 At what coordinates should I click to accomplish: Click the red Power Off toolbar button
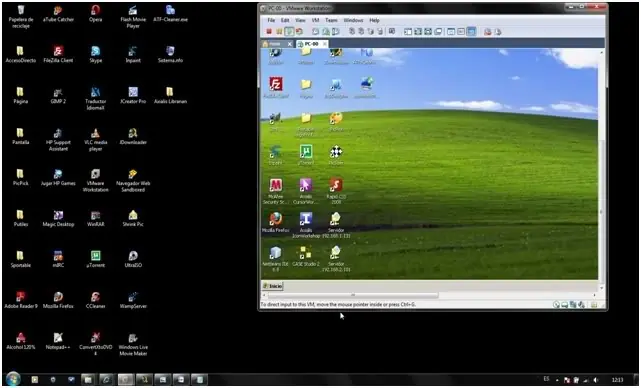[269, 31]
